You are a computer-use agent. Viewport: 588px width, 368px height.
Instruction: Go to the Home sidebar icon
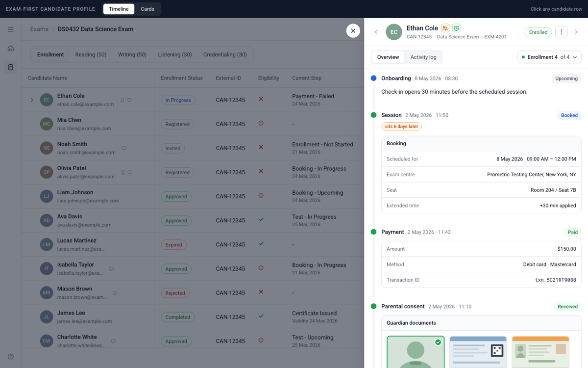click(x=11, y=49)
